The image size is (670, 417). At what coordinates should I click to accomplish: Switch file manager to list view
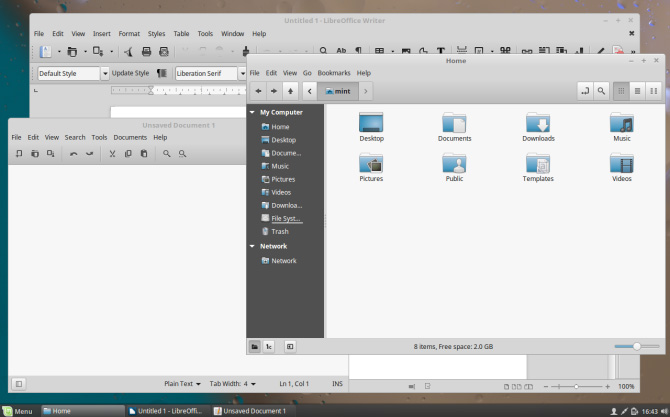638,91
